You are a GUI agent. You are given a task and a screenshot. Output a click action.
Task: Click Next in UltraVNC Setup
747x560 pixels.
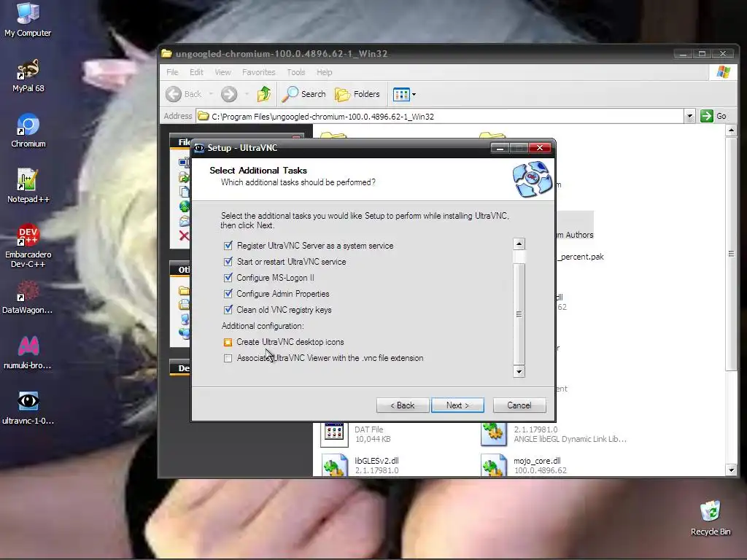[x=457, y=405]
